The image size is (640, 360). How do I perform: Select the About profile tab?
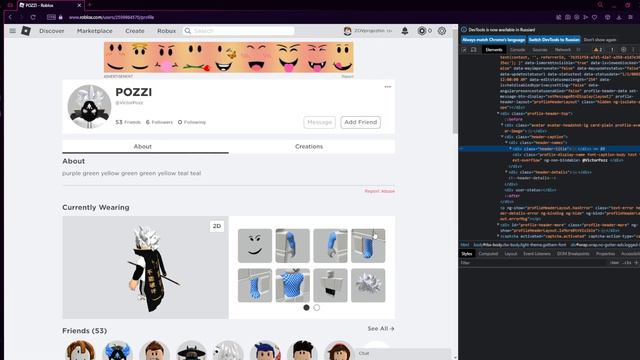click(142, 147)
